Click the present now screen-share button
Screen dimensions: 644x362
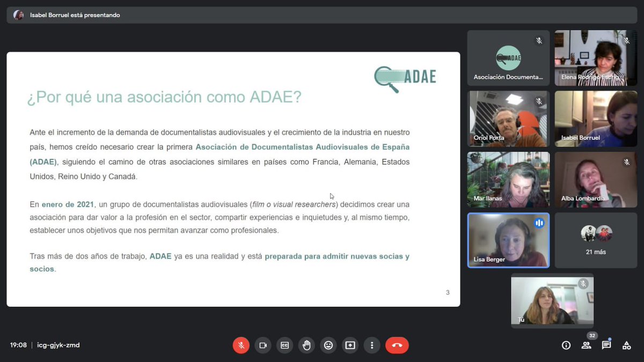[350, 345]
